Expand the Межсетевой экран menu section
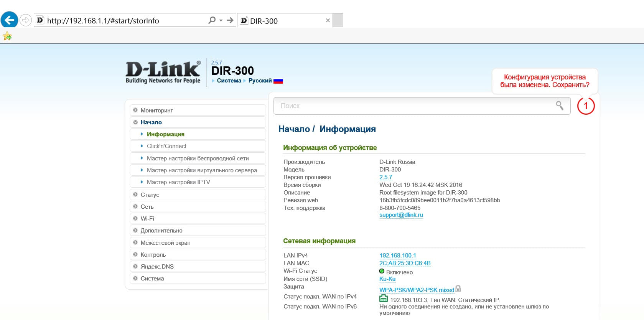Image resolution: width=644 pixels, height=320 pixels. pyautogui.click(x=165, y=242)
